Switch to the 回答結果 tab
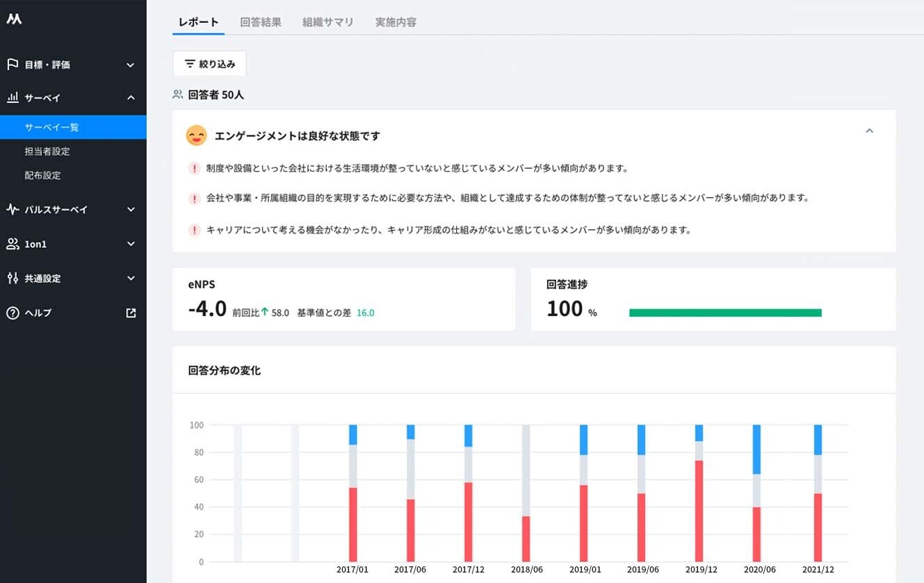Viewport: 924px width, 583px height. pyautogui.click(x=261, y=22)
